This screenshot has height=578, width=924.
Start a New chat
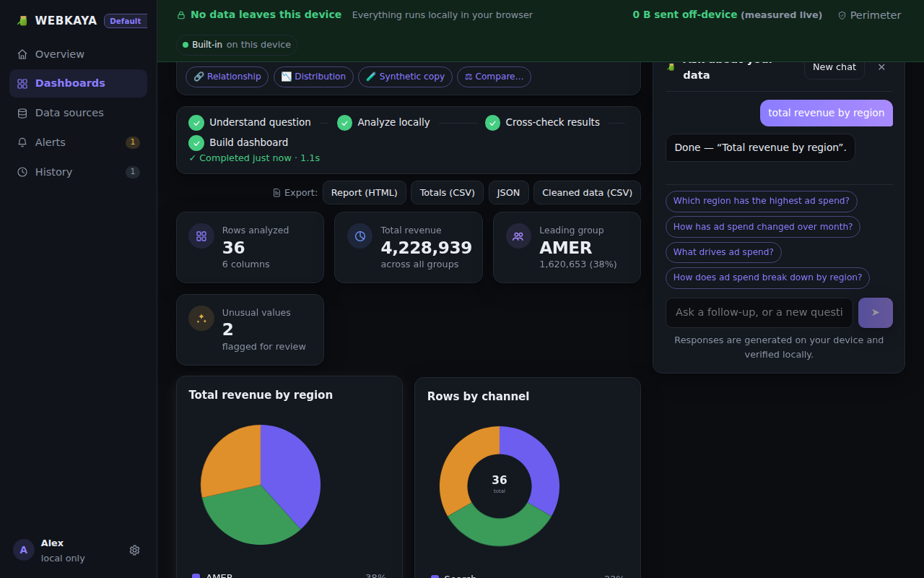coord(834,67)
